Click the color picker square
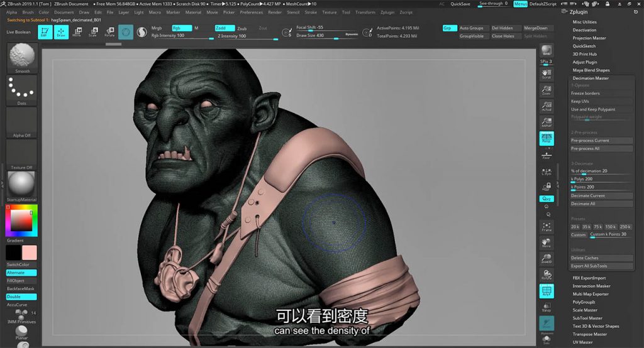 tap(21, 220)
